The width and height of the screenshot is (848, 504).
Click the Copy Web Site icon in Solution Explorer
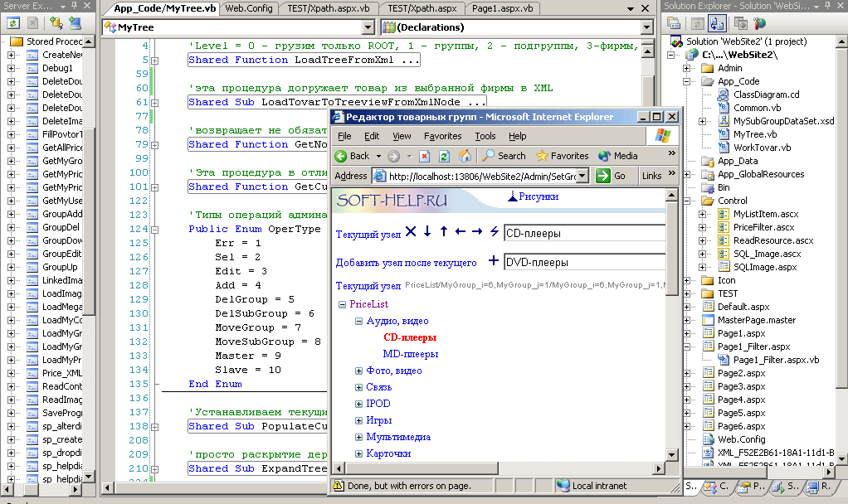[740, 22]
